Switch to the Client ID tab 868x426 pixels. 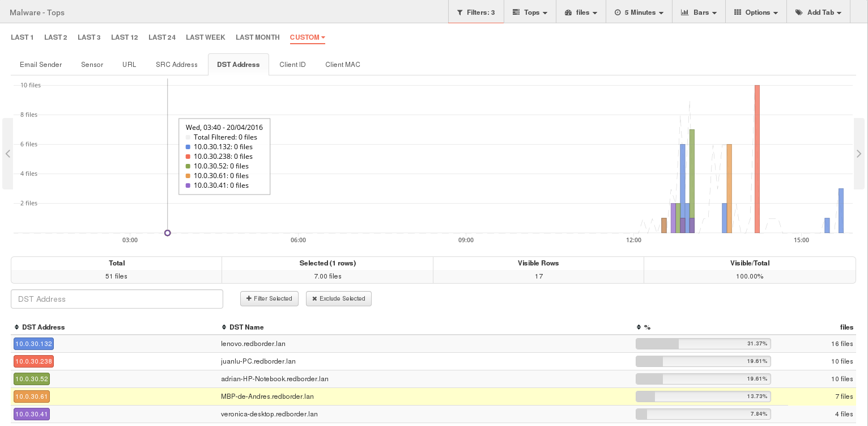click(292, 65)
